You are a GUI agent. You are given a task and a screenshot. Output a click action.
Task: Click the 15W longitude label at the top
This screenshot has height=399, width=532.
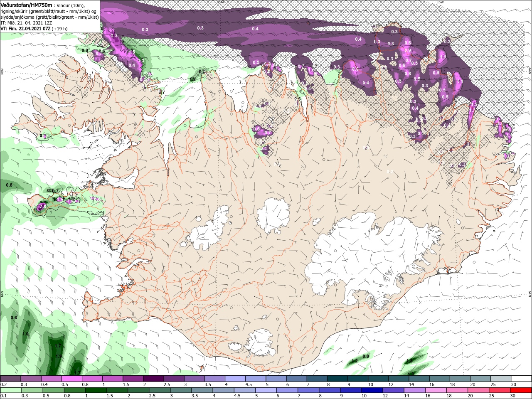coord(440,2)
